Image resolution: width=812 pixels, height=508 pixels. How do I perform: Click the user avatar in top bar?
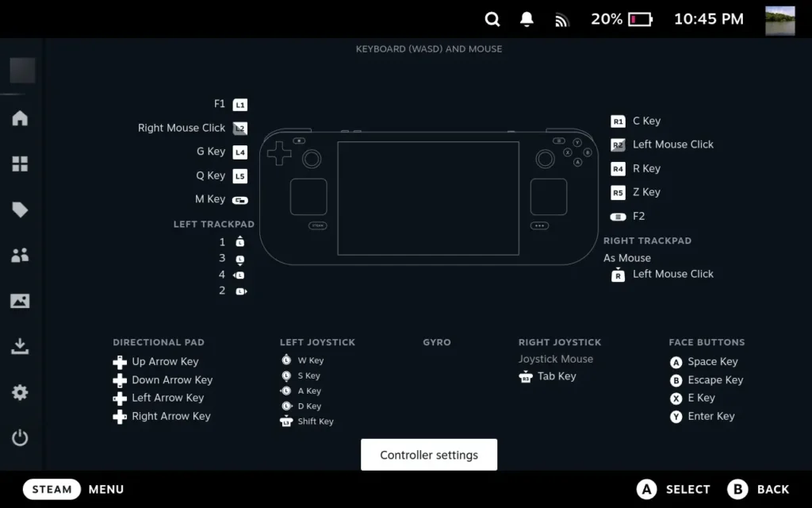point(778,19)
